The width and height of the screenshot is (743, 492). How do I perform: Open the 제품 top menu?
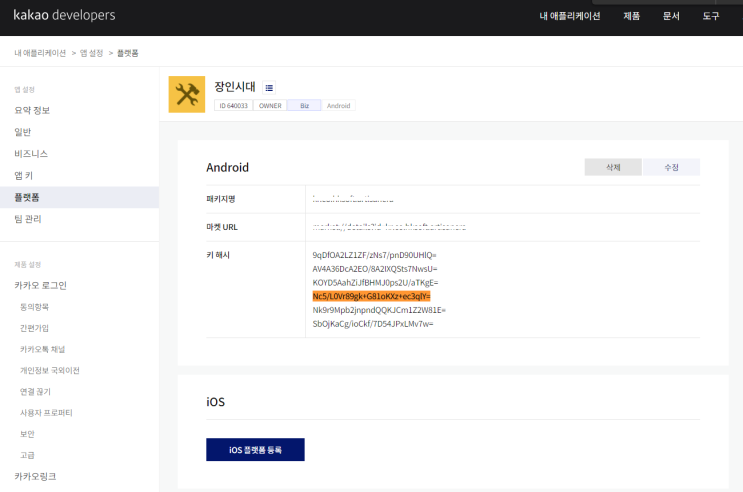(631, 16)
